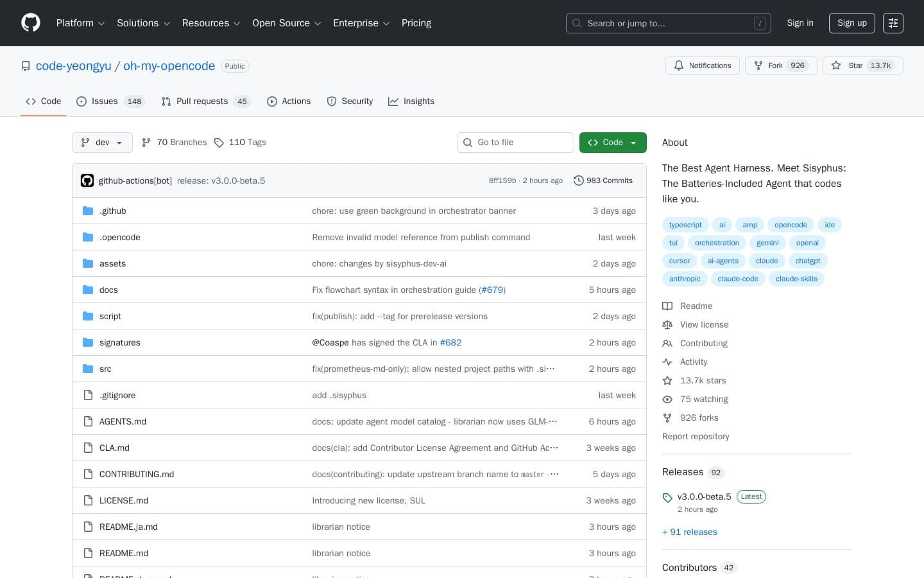Switch to the Pull requests tab
Screen dimensions: 924x578
point(202,101)
